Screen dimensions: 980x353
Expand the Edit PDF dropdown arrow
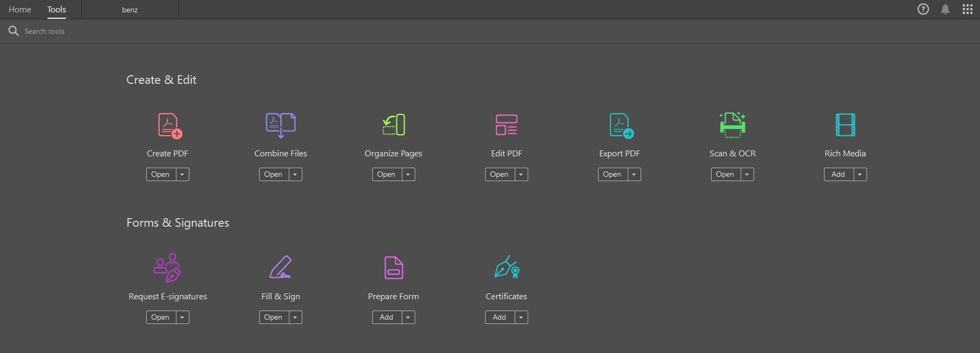tap(521, 174)
